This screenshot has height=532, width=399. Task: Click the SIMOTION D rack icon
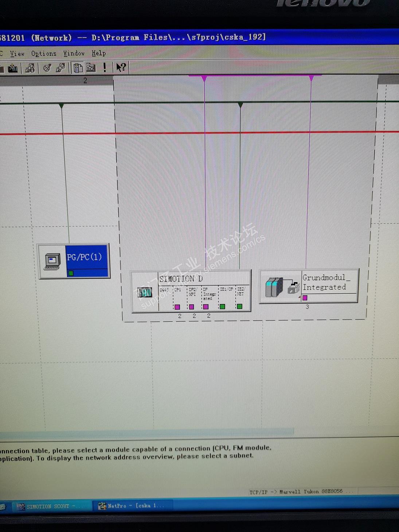point(145,293)
